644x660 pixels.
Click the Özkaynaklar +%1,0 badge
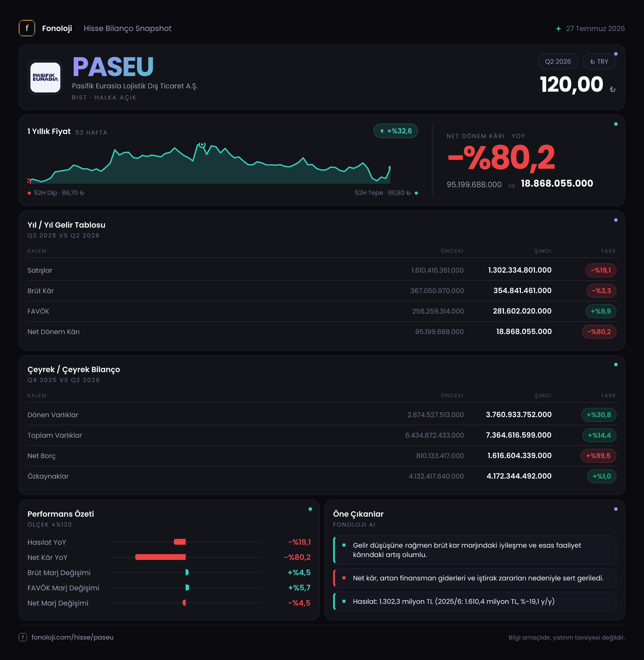tap(602, 476)
